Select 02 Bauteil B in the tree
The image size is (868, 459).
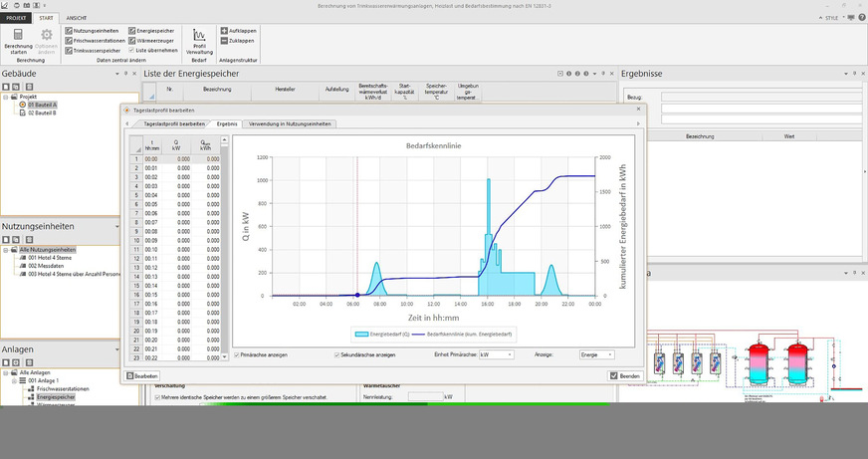42,113
